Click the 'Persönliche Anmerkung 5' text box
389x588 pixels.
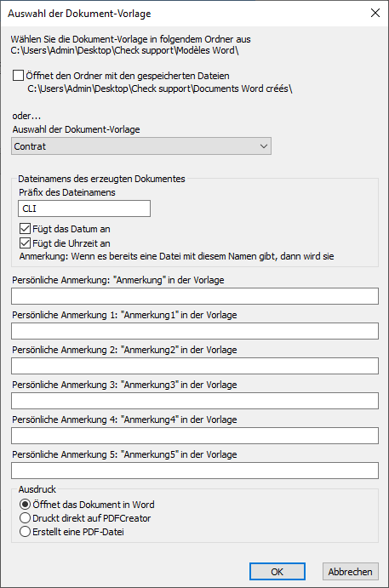click(x=195, y=471)
